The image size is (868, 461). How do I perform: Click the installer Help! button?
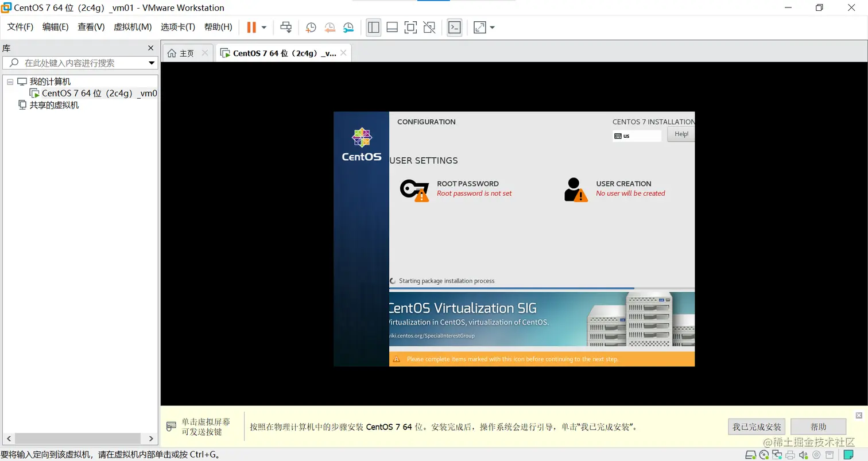pos(681,134)
